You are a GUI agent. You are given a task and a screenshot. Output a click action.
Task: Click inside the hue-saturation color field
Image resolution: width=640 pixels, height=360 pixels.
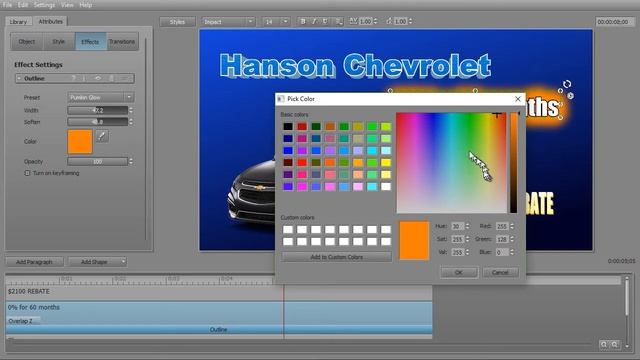coord(451,163)
